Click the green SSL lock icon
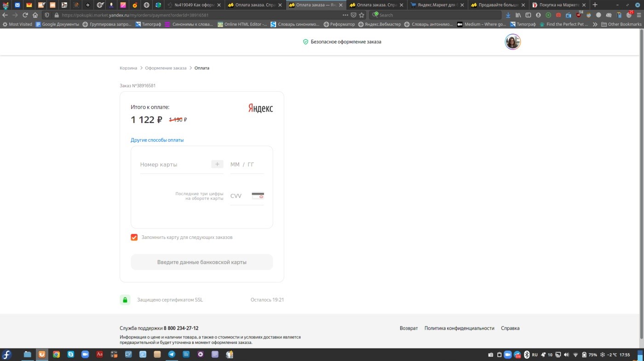This screenshot has height=361, width=644. click(x=125, y=300)
